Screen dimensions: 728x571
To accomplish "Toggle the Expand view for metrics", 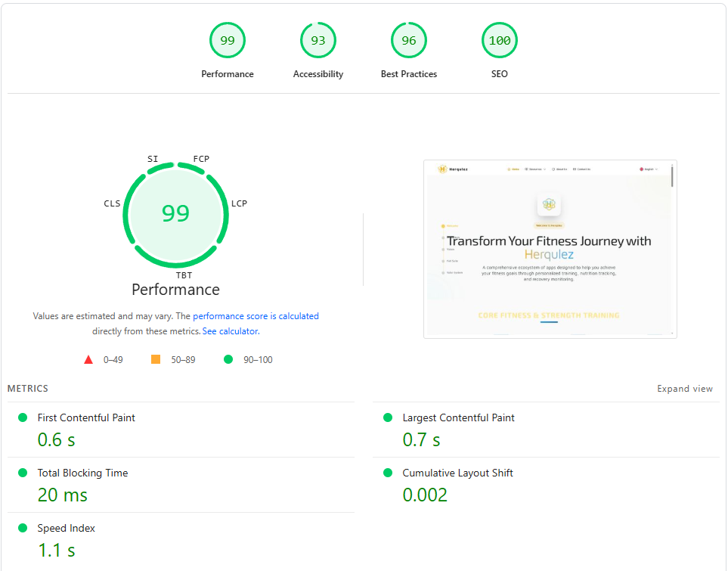I will pyautogui.click(x=684, y=389).
